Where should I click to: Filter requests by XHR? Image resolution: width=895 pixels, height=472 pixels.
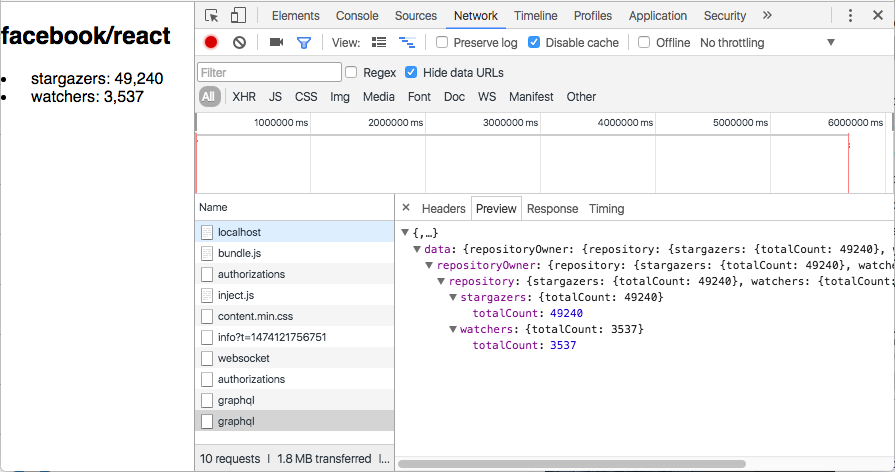244,96
